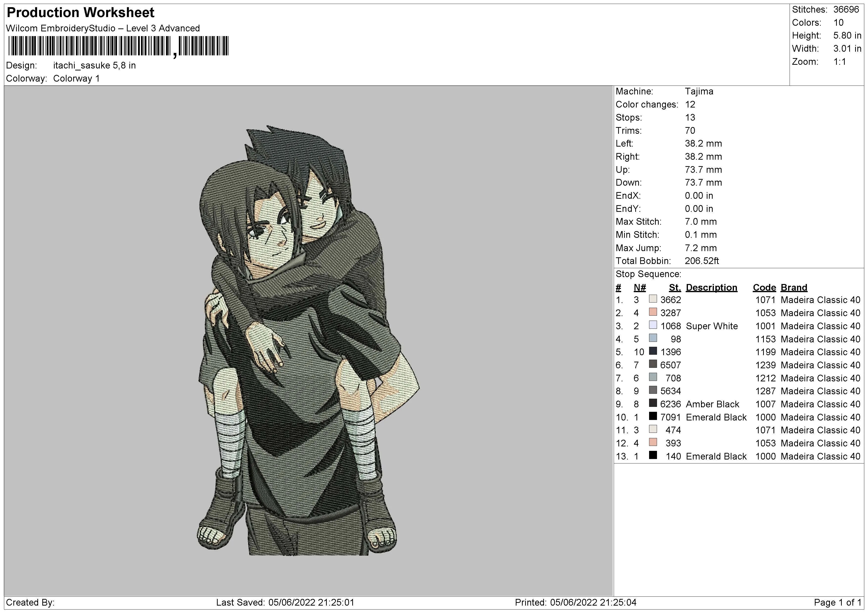Click the Machine value 'Tajima'

click(699, 91)
